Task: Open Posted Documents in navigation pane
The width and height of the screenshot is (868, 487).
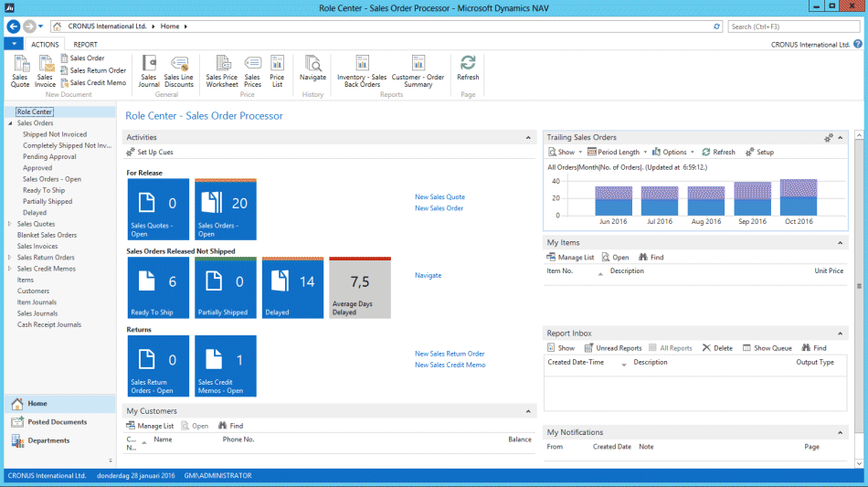Action: coord(59,422)
